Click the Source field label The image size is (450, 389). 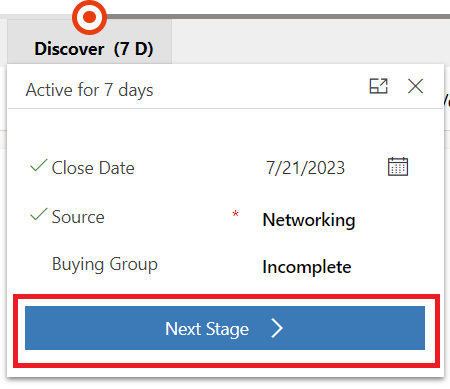click(78, 217)
